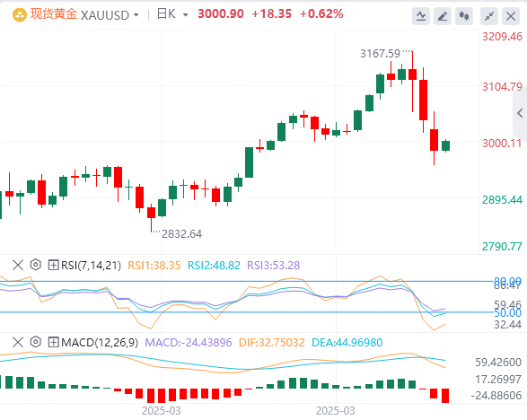Shrink the chart with collapse arrows icon
The width and height of the screenshot is (527, 420).
[489, 16]
